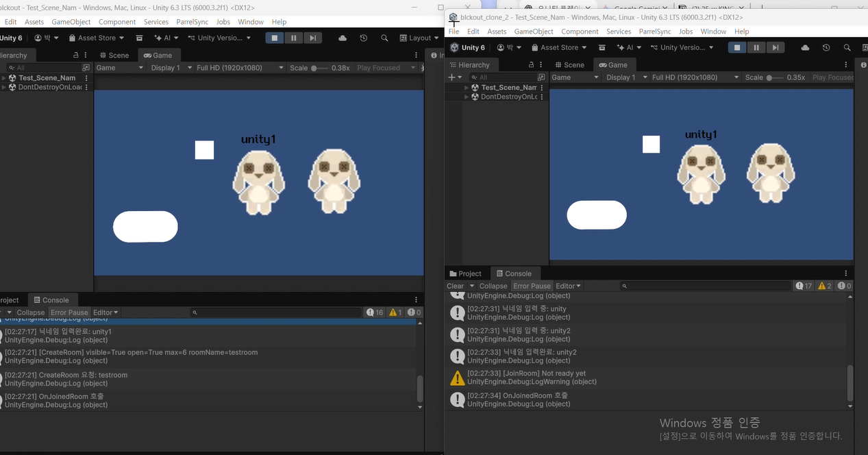Stop play mode in right Unity window
Image resolution: width=868 pixels, height=455 pixels.
click(x=737, y=48)
